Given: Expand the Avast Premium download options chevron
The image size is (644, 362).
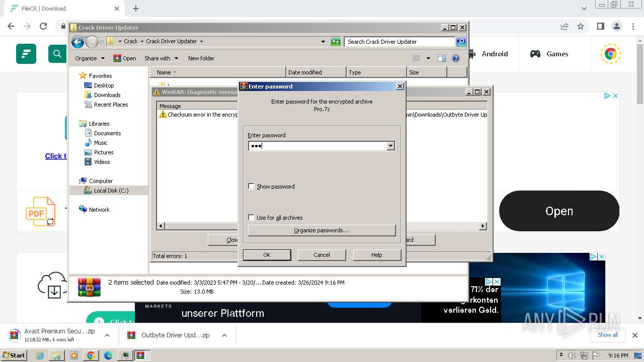Looking at the screenshot, I should [107, 335].
